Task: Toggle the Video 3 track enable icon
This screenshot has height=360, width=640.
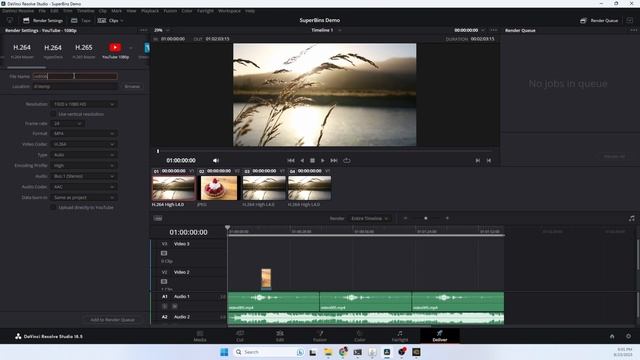Action: [x=164, y=253]
